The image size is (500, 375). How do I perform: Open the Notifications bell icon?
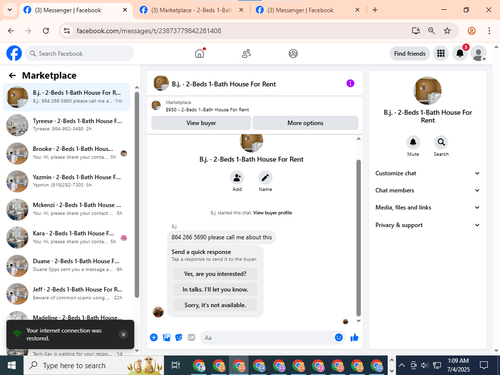point(460,53)
